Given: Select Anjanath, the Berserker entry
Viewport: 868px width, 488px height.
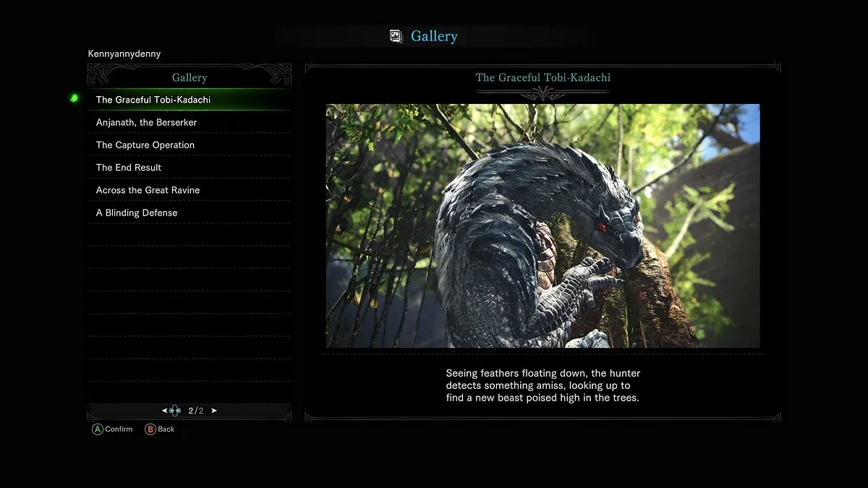Looking at the screenshot, I should pos(190,122).
